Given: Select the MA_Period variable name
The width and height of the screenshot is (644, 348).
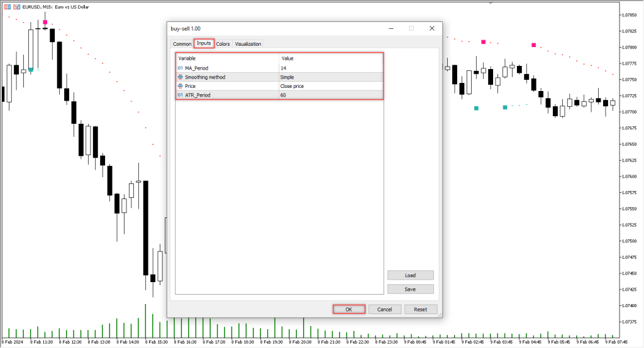Looking at the screenshot, I should pos(196,68).
